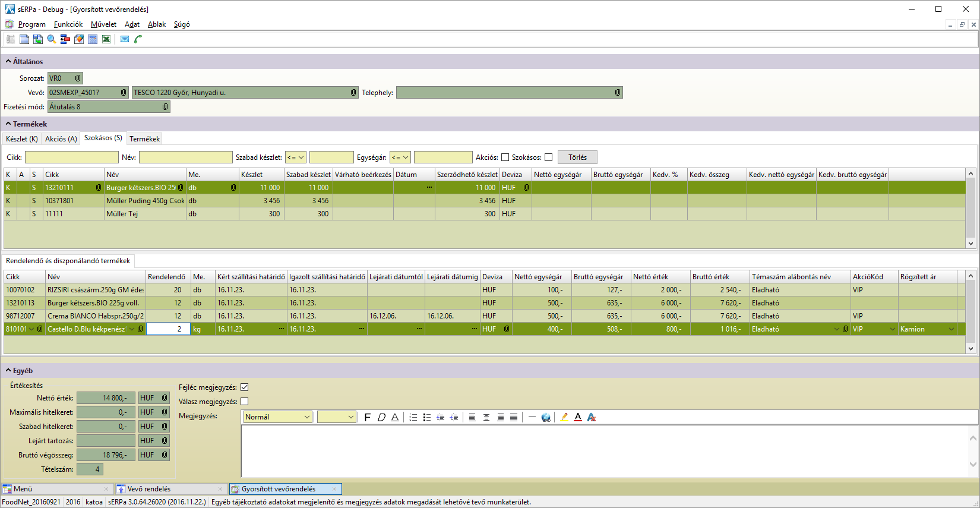Switch to the Akciós (A) tab
This screenshot has height=508, width=980.
tap(61, 139)
